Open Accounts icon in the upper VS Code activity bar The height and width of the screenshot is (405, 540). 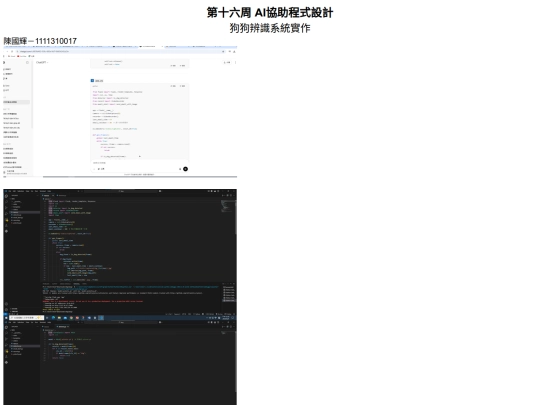click(x=6, y=304)
